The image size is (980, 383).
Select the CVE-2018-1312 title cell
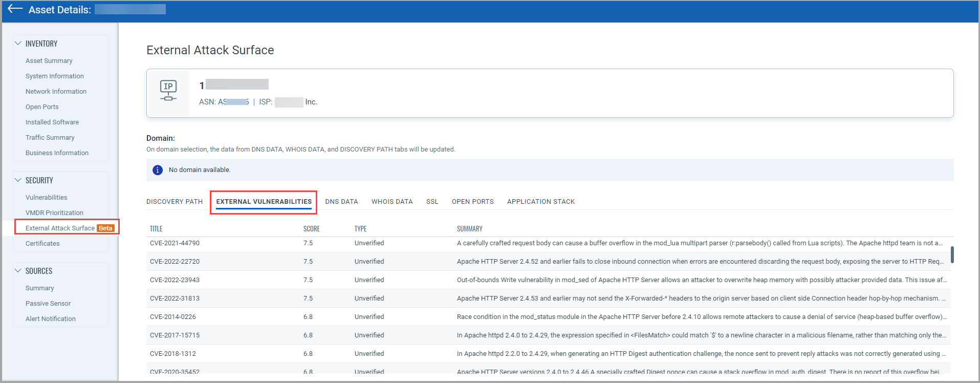click(x=173, y=354)
